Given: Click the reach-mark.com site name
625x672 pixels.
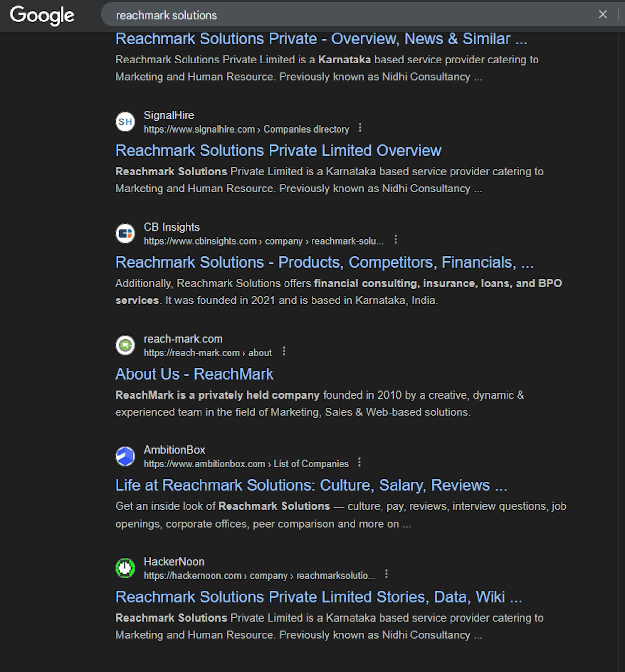Looking at the screenshot, I should coord(183,339).
